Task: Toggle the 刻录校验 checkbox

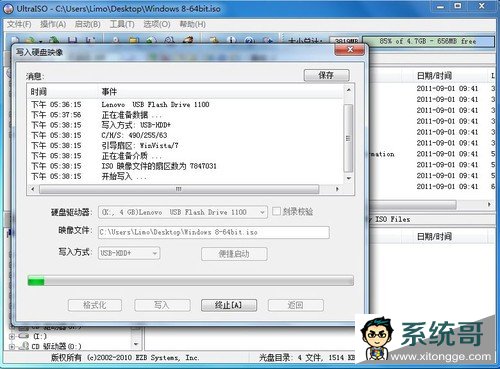Action: click(276, 211)
